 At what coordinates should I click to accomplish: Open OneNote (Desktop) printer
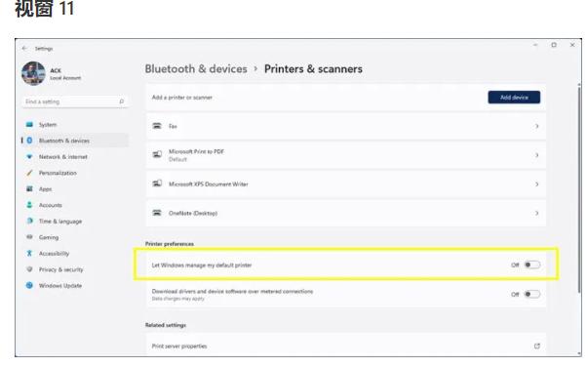coord(346,213)
